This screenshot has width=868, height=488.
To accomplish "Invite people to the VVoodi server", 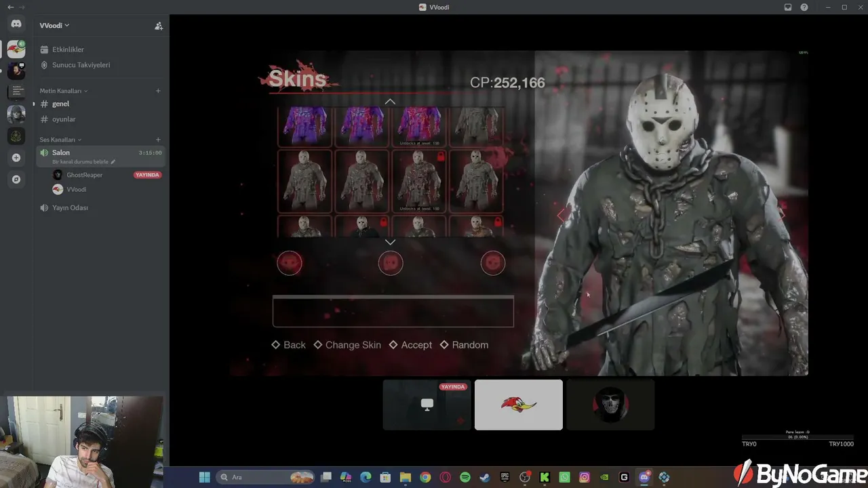I will [x=159, y=26].
